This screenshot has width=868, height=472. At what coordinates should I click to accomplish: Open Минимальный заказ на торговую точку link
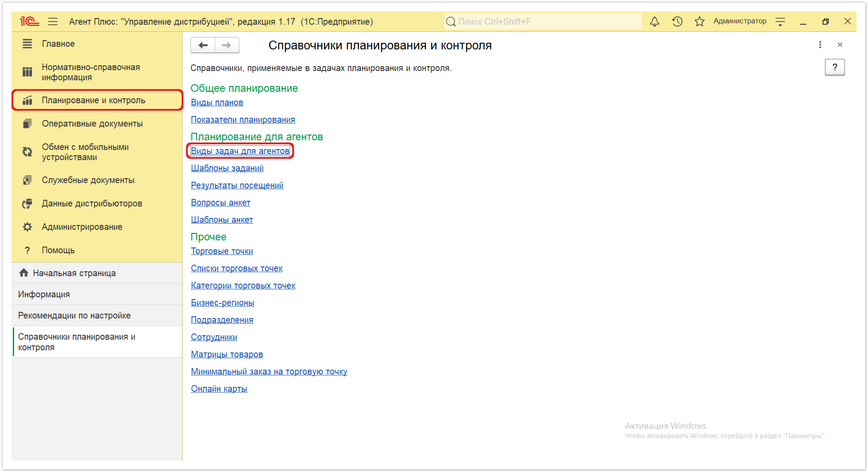coord(269,371)
